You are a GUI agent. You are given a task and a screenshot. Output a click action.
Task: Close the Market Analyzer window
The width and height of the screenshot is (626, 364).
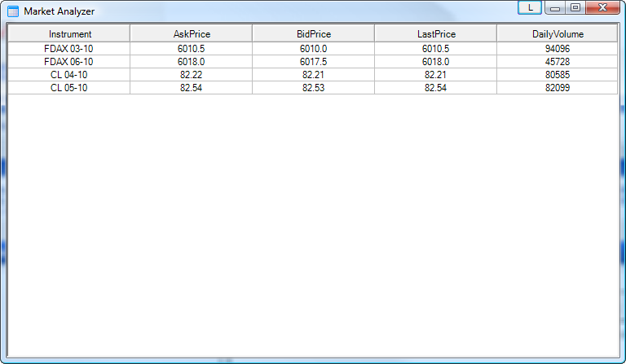click(603, 7)
